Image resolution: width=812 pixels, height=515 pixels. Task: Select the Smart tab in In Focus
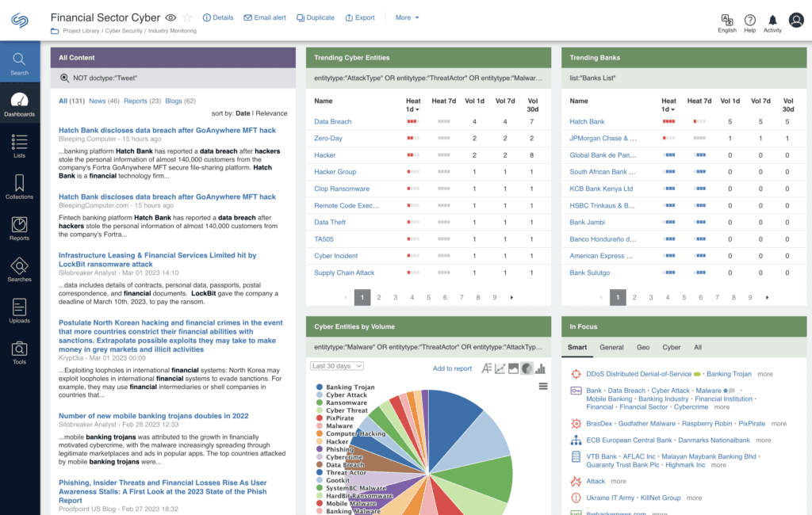pyautogui.click(x=577, y=347)
